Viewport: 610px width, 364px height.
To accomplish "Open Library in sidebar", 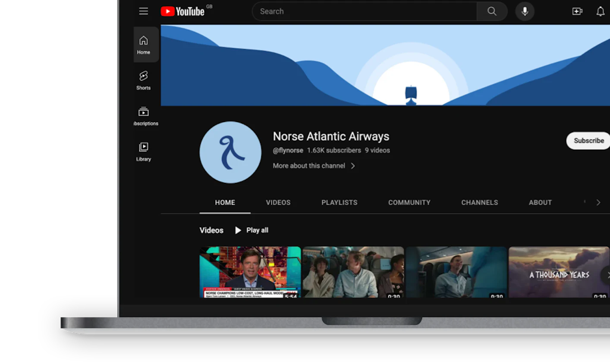I will click(144, 152).
